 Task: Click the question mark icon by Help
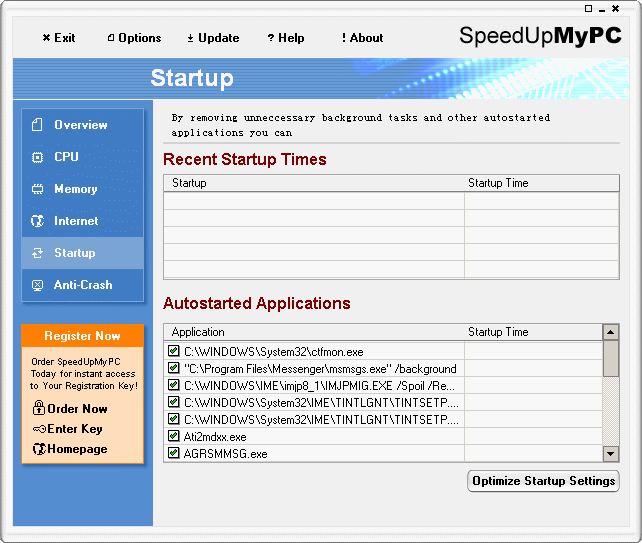(271, 38)
